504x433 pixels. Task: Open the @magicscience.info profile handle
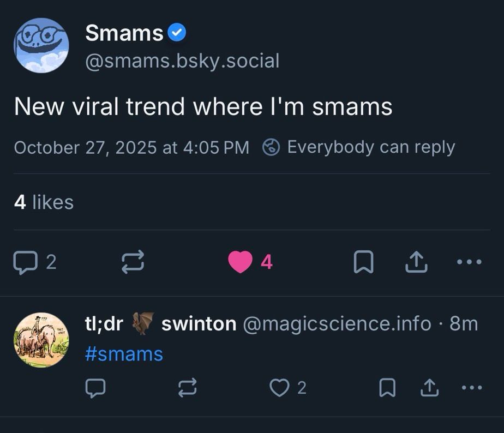point(337,324)
